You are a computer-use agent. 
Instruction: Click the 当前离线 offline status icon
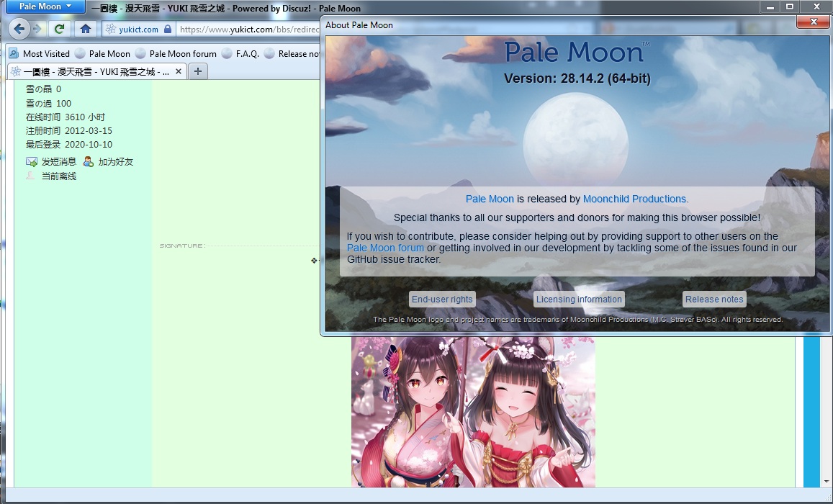[30, 176]
